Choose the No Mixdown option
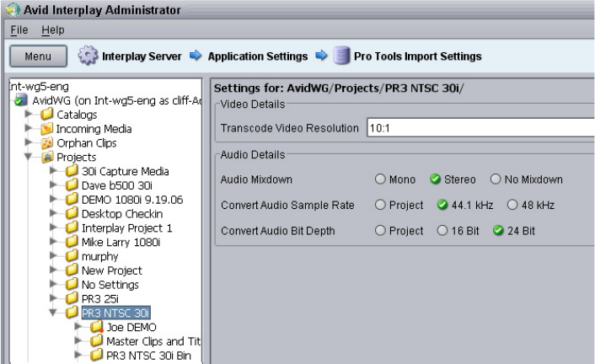 (x=496, y=179)
